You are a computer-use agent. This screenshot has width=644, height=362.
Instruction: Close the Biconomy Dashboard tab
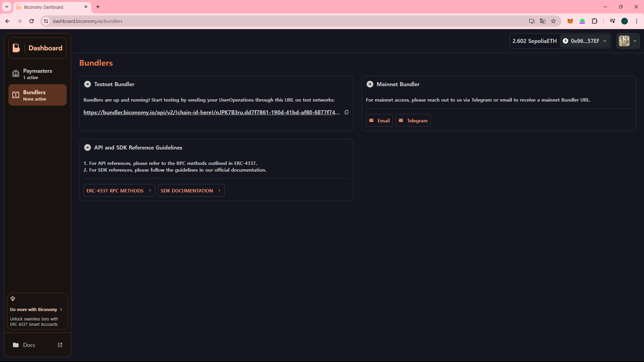point(86,7)
